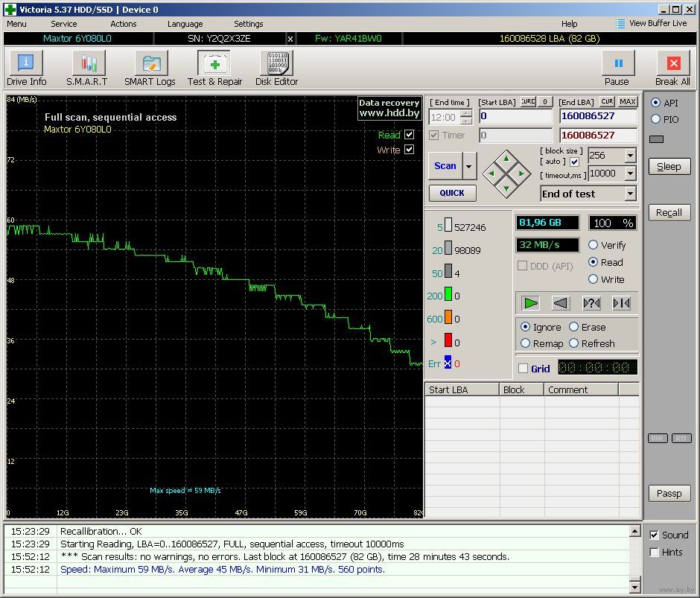The width and height of the screenshot is (700, 598).
Task: Click the up arrow on navigation diamond
Action: tap(506, 159)
